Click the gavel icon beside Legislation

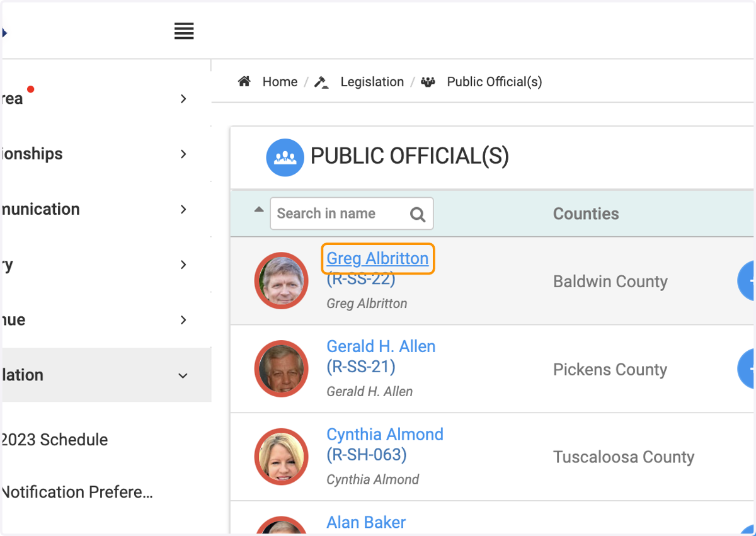tap(321, 82)
